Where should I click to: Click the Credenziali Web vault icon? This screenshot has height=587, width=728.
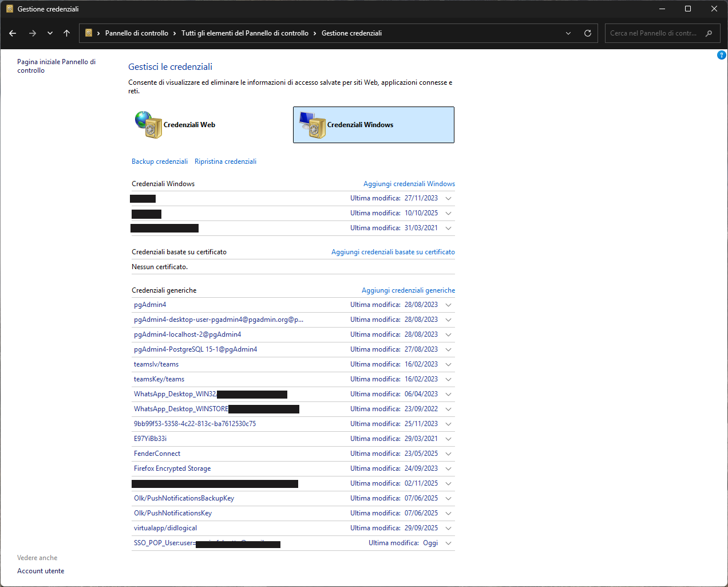tap(149, 125)
